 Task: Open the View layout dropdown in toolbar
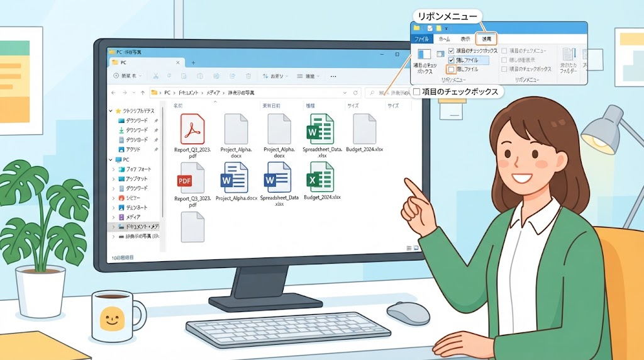(x=308, y=76)
